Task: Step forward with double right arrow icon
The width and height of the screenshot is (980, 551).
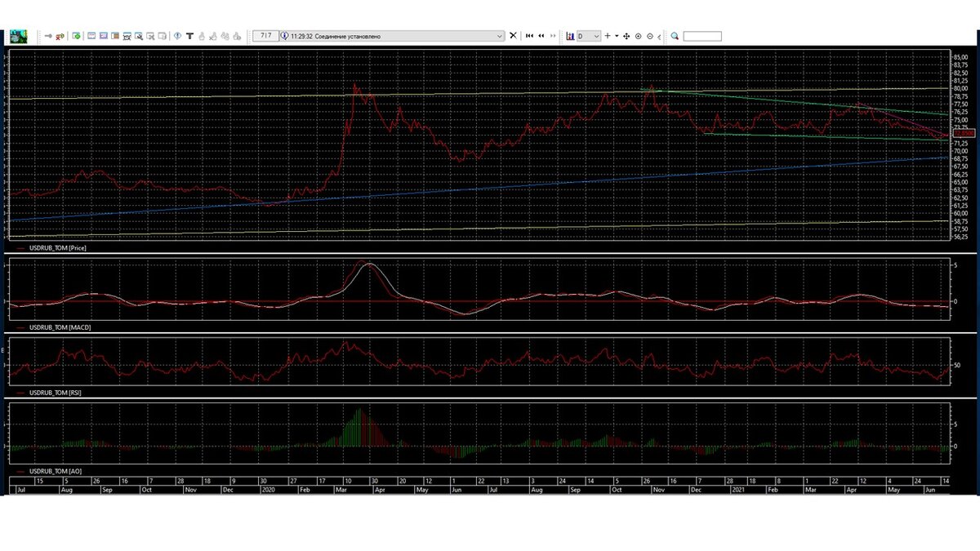Action: [x=553, y=36]
